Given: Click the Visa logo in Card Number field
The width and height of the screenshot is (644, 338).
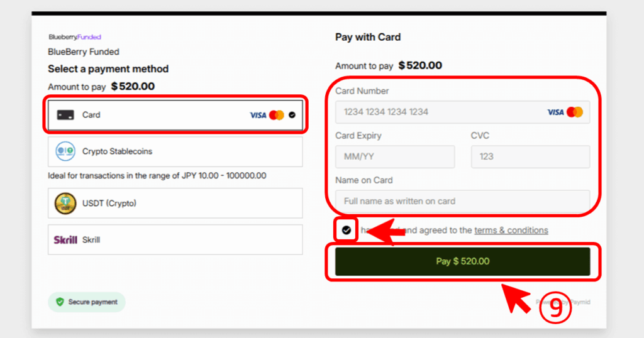Looking at the screenshot, I should (x=555, y=112).
